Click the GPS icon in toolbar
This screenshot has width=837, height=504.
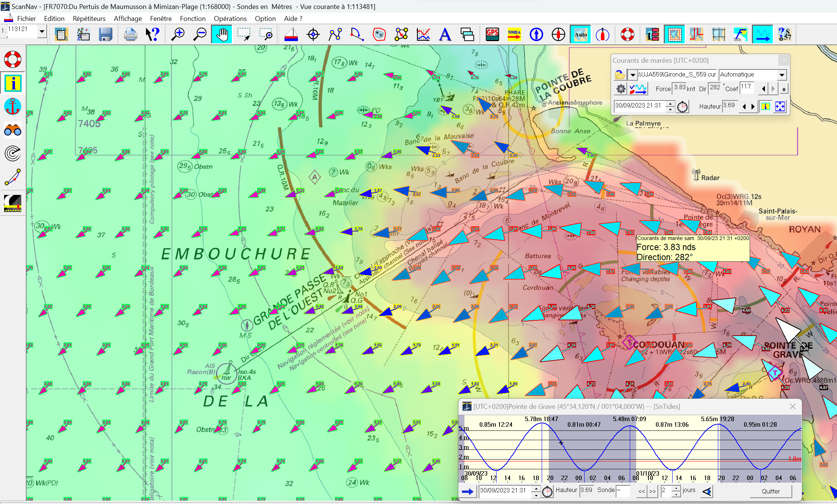[x=492, y=34]
